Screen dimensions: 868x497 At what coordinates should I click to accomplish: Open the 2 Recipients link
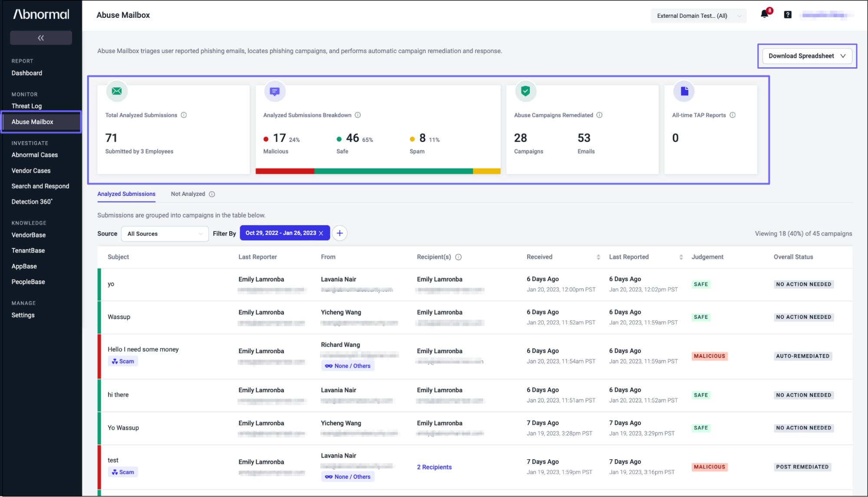[434, 467]
